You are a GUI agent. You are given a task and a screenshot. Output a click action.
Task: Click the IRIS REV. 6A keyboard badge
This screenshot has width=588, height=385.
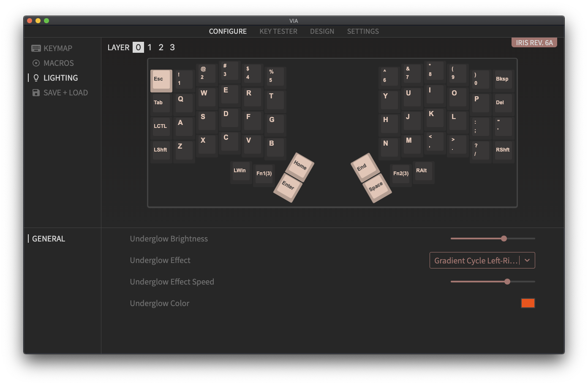coord(534,43)
